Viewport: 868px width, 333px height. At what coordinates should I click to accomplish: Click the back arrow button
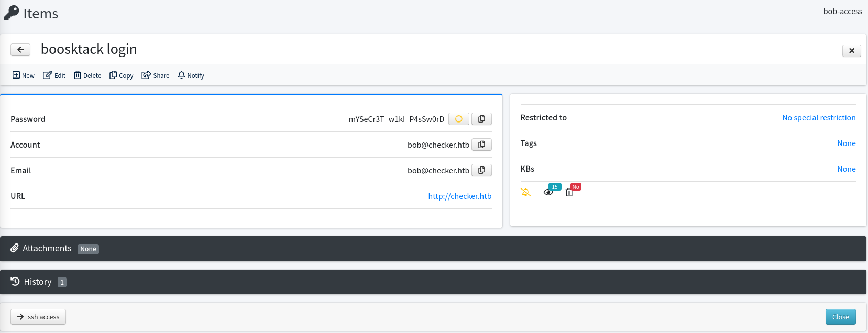[20, 50]
